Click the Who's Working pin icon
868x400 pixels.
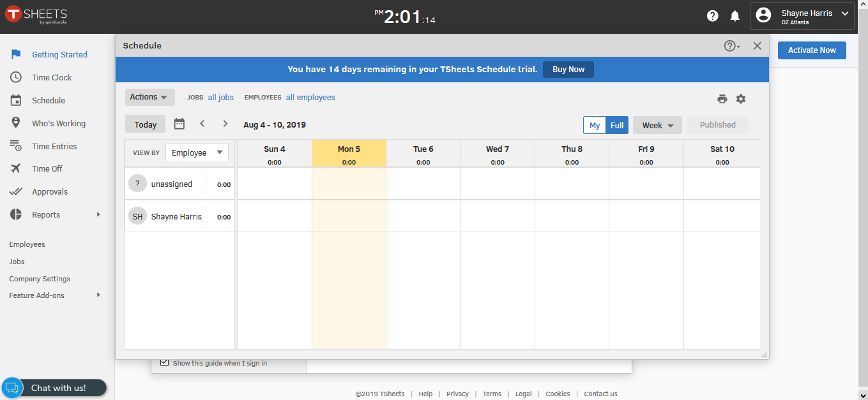(x=16, y=123)
